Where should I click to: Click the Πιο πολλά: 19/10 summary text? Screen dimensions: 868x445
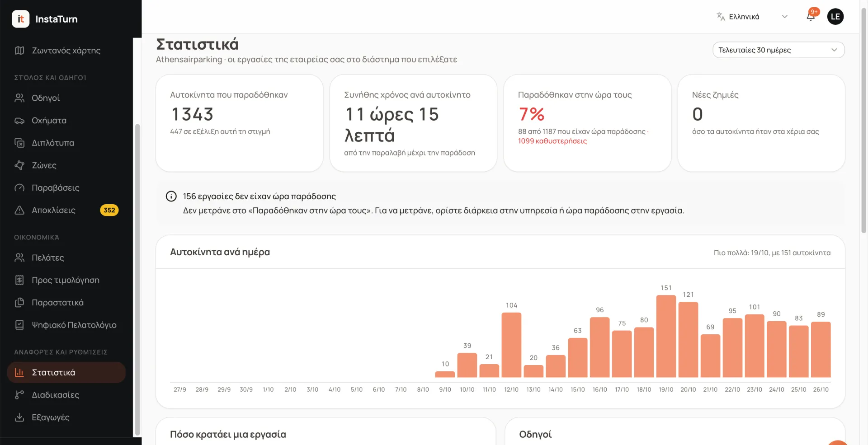point(772,253)
